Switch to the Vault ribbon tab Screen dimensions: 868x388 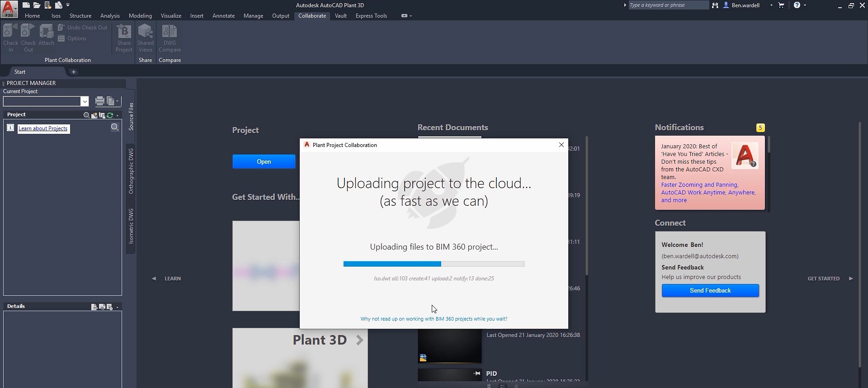click(340, 16)
